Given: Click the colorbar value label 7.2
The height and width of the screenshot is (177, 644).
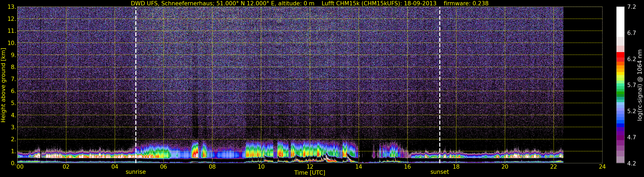Looking at the screenshot, I should 632,7.
